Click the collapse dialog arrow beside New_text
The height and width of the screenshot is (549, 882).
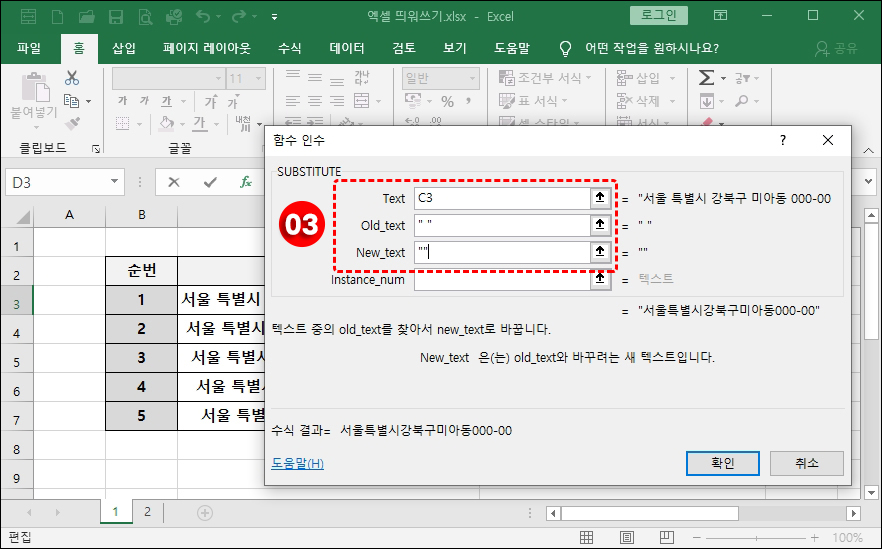coord(600,252)
